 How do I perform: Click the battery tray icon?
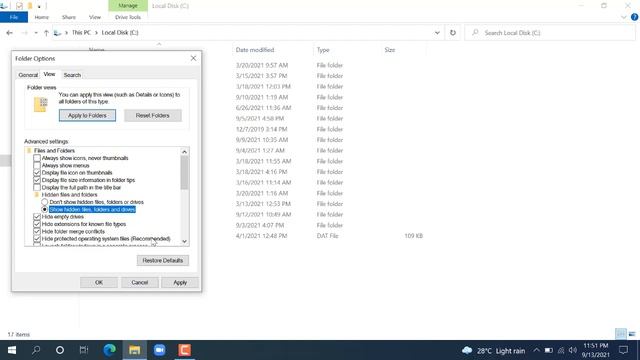(x=549, y=351)
